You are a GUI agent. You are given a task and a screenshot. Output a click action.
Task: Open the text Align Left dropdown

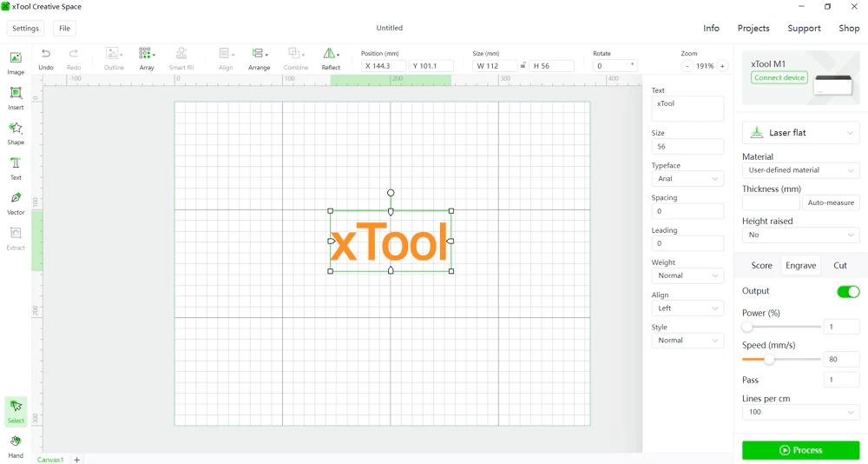(x=687, y=308)
